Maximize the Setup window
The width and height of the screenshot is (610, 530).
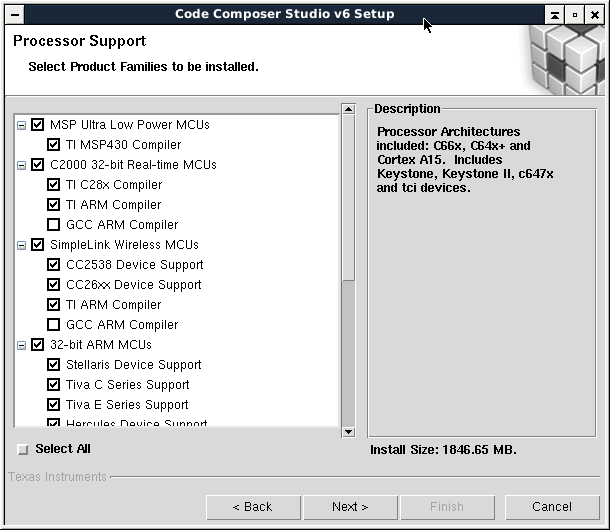click(x=574, y=15)
